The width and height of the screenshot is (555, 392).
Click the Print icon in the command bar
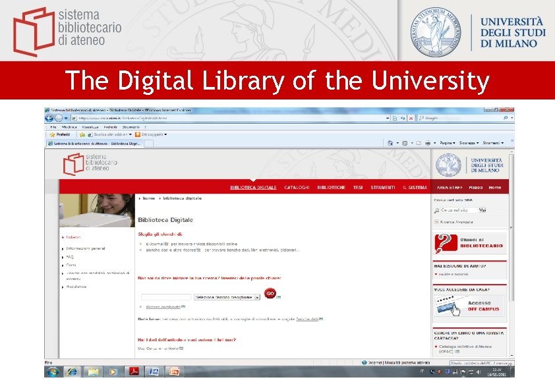point(428,143)
